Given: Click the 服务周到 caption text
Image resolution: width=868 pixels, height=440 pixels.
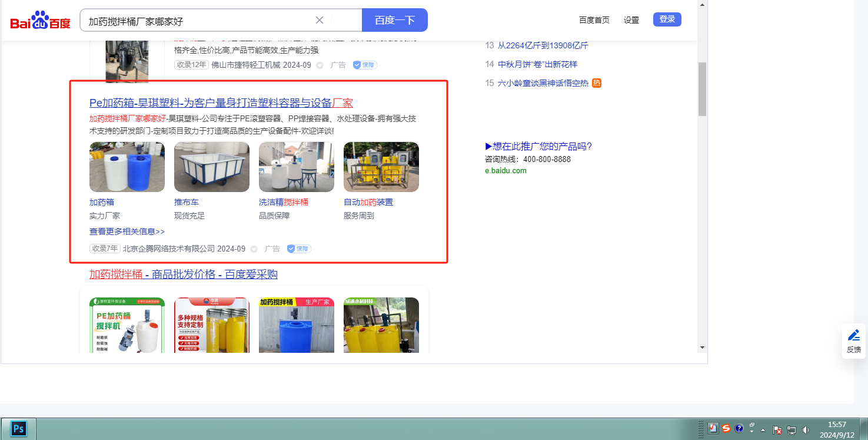Looking at the screenshot, I should [359, 216].
